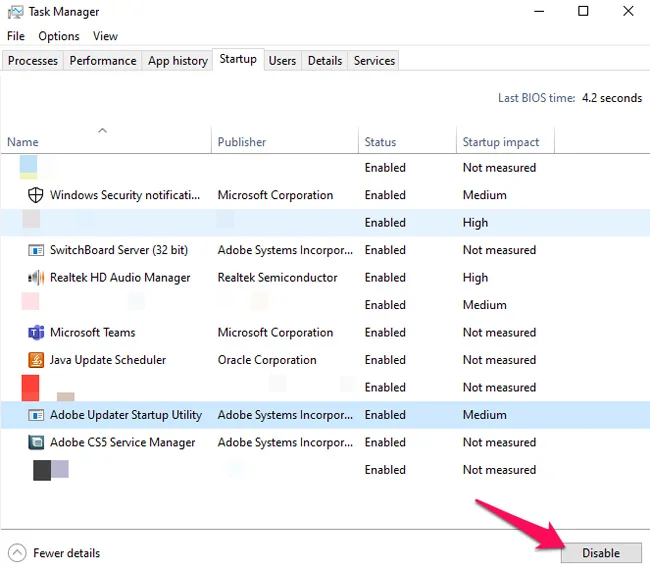
Task: Click Microsoft Corporation publisher in Windows Security row
Action: (275, 195)
